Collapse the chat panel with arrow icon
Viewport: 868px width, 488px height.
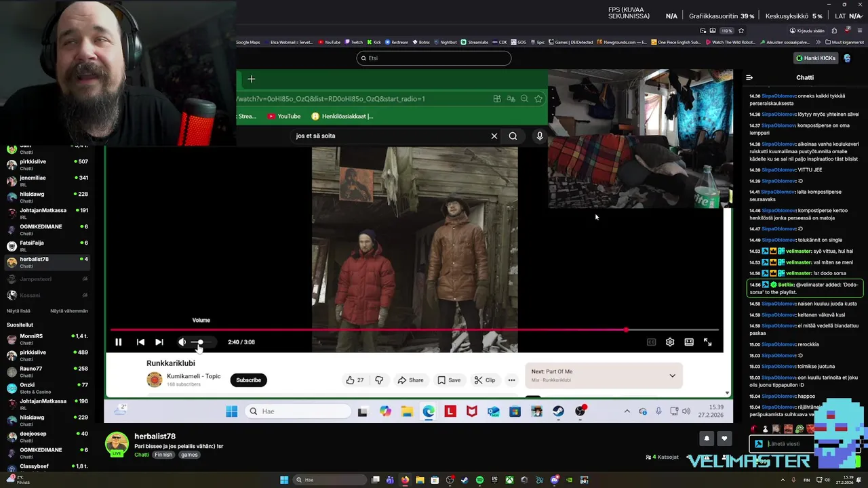click(749, 77)
